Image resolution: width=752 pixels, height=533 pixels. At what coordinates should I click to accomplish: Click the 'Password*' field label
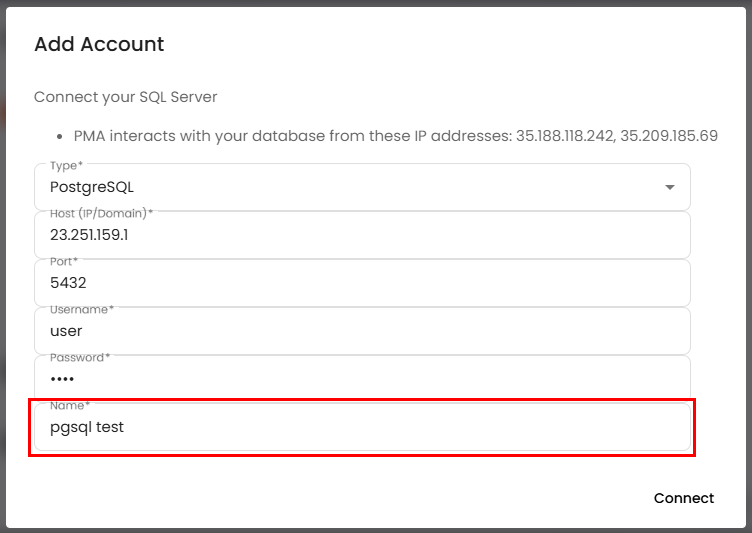coord(80,357)
